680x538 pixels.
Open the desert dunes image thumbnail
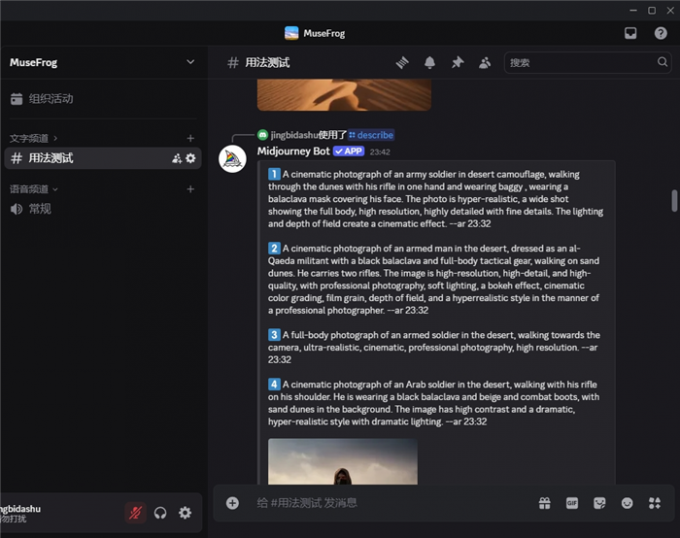pyautogui.click(x=344, y=95)
